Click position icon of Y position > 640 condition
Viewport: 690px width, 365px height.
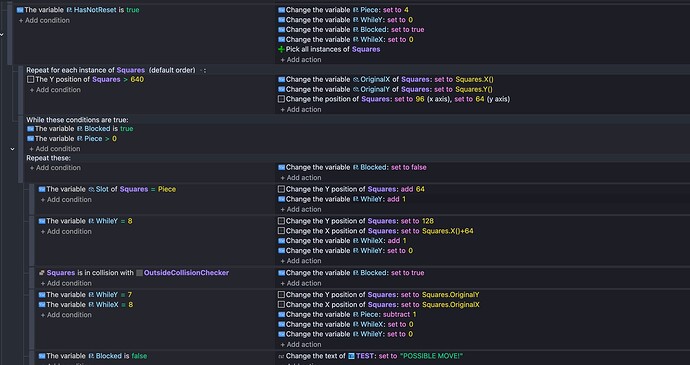point(30,80)
